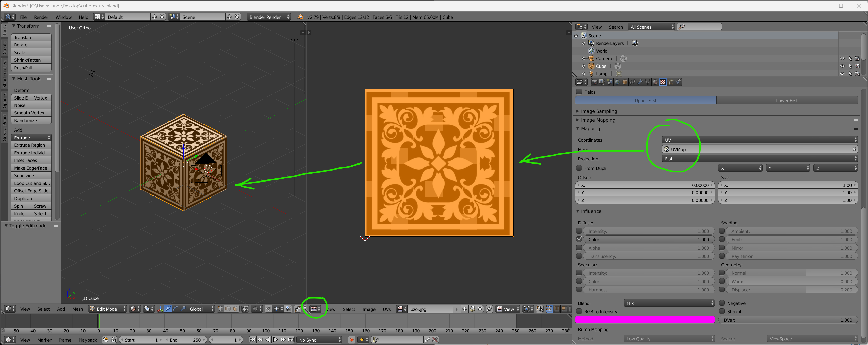
Task: Click the Particles properties tab icon
Action: 671,82
